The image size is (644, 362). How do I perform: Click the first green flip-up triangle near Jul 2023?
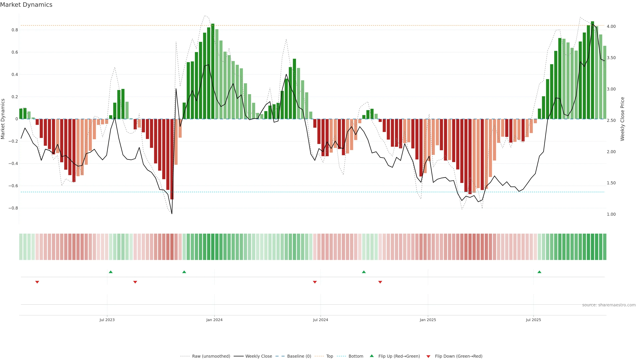111,272
